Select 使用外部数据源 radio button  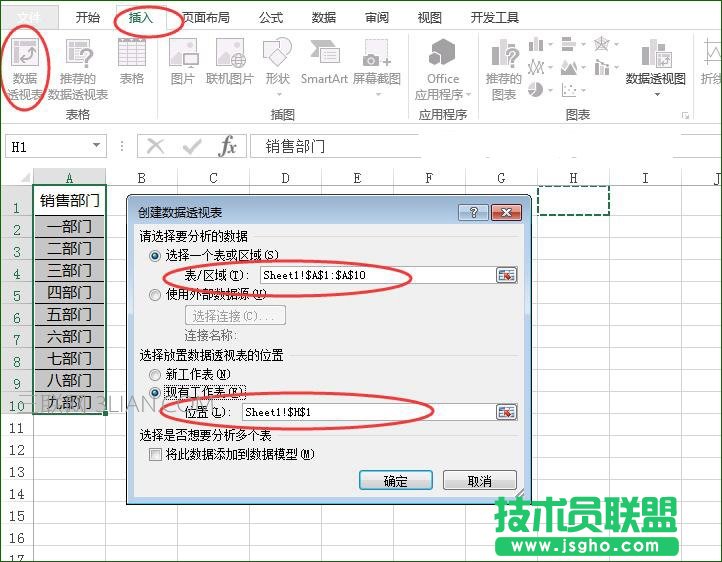(155, 295)
